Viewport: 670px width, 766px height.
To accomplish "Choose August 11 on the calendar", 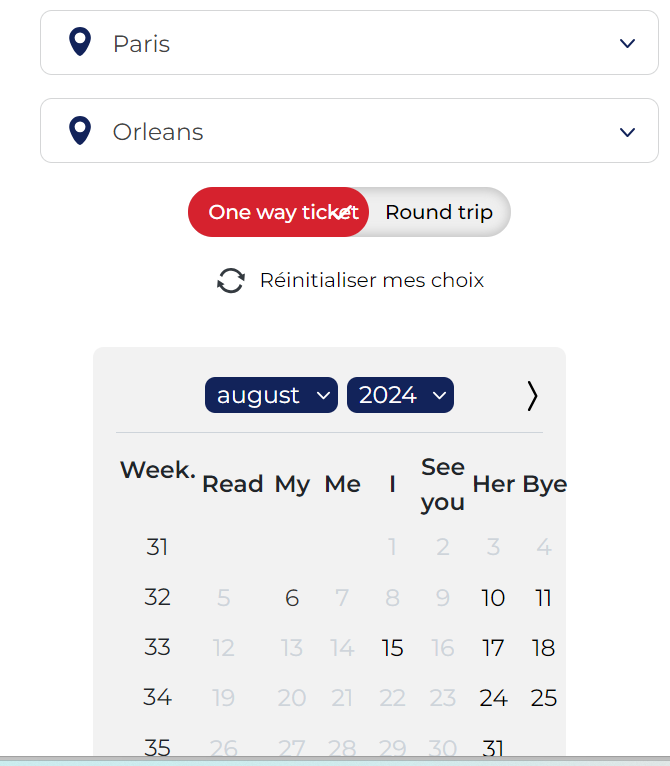I will coord(543,598).
